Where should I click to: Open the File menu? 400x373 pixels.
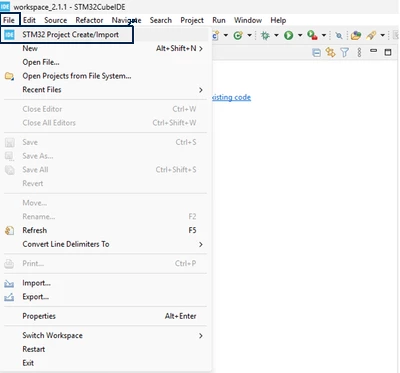[9, 20]
